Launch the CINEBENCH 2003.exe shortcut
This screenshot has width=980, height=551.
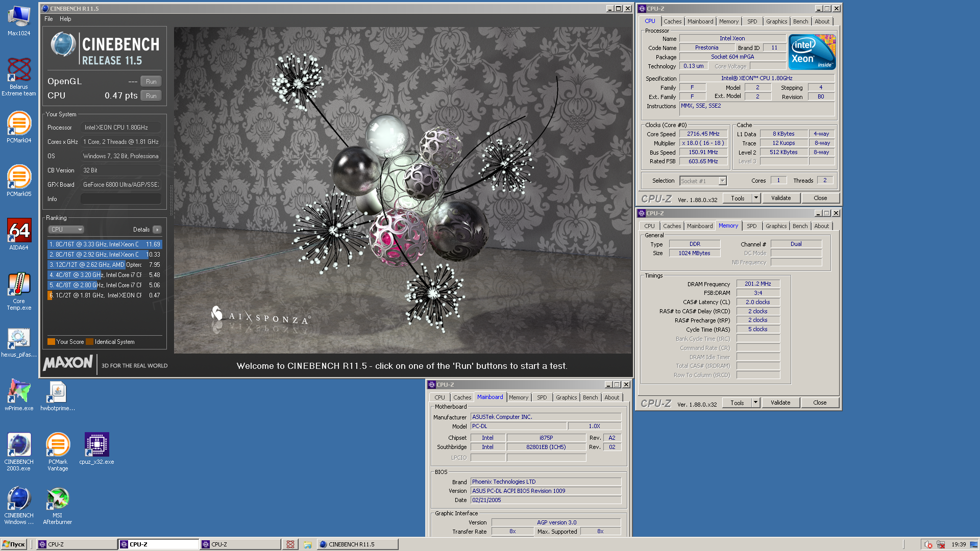19,452
